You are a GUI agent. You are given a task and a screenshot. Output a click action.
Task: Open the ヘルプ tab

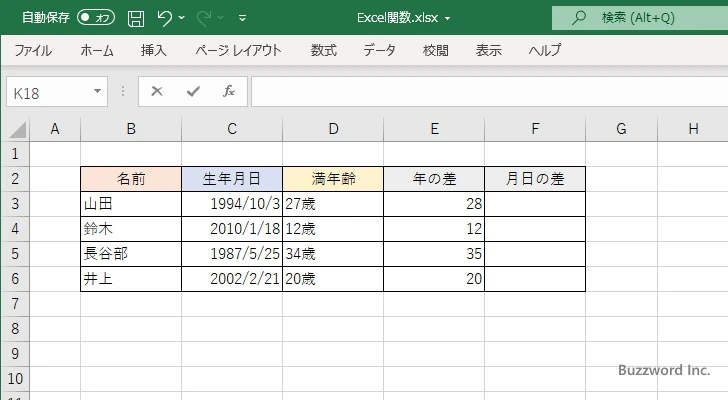pos(545,50)
